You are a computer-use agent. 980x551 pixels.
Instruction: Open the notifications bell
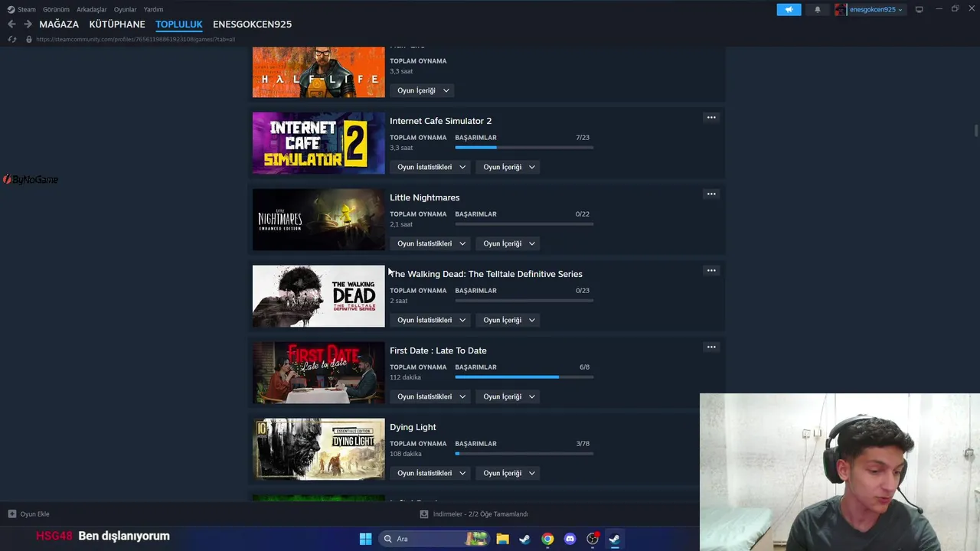click(817, 9)
